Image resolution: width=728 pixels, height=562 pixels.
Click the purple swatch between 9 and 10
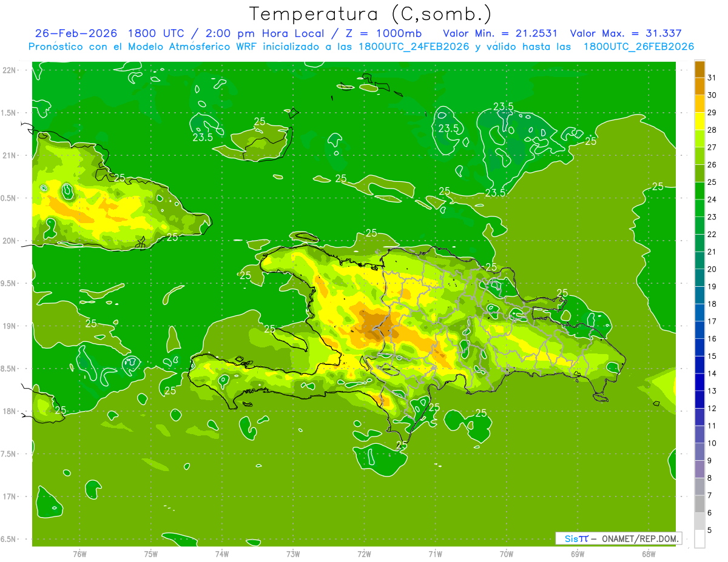(699, 452)
